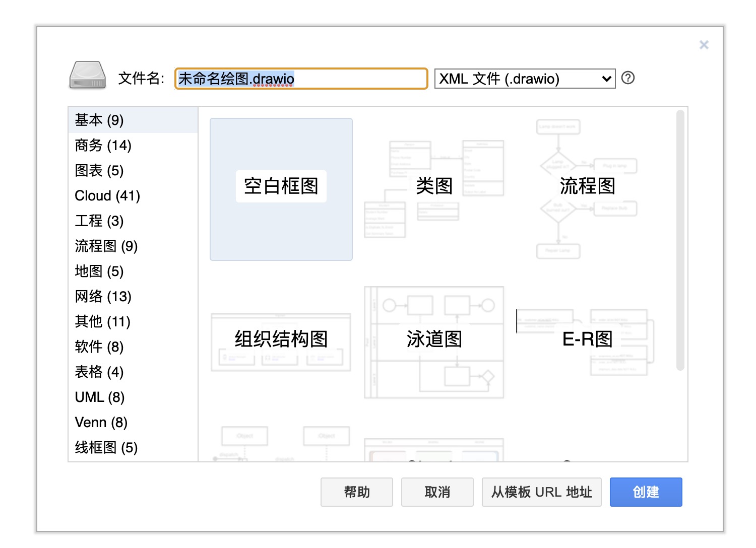Select the 基本 (9) category

coord(133,120)
